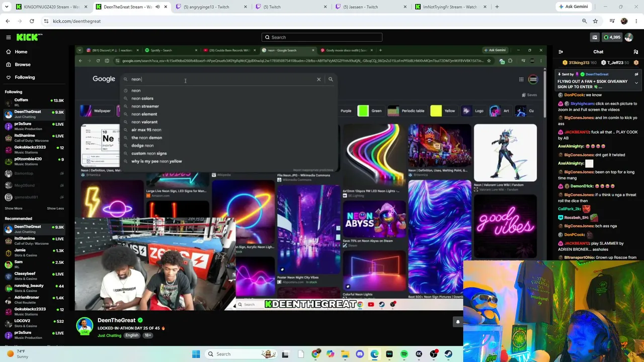Screen dimensions: 644x362
Task: Collapse the chat panel with arrow icon
Action: tap(560, 52)
